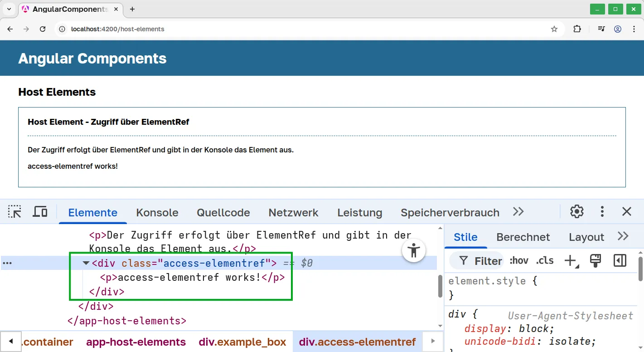The height and width of the screenshot is (352, 644).
Task: Collapse the div access-elementref node triangle
Action: click(x=86, y=263)
